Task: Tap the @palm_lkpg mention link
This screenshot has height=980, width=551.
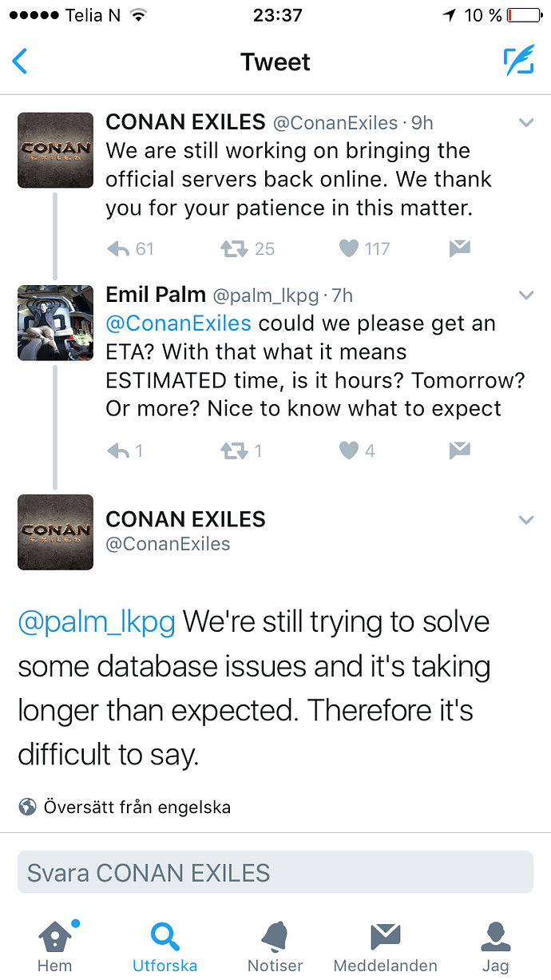Action: coord(97,622)
